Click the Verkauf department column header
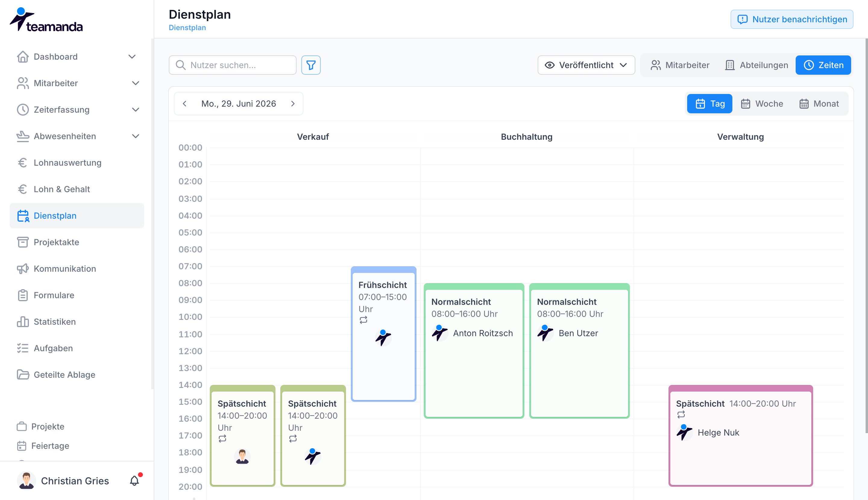Viewport: 868px width, 500px height. click(x=313, y=137)
